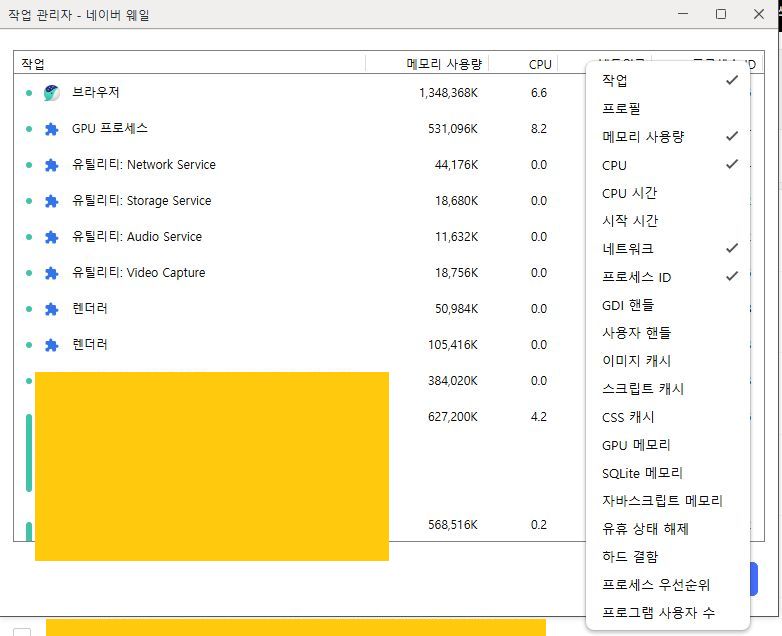Enable the 프로그램 사용자 수 column
This screenshot has height=636, width=782.
coord(668,612)
